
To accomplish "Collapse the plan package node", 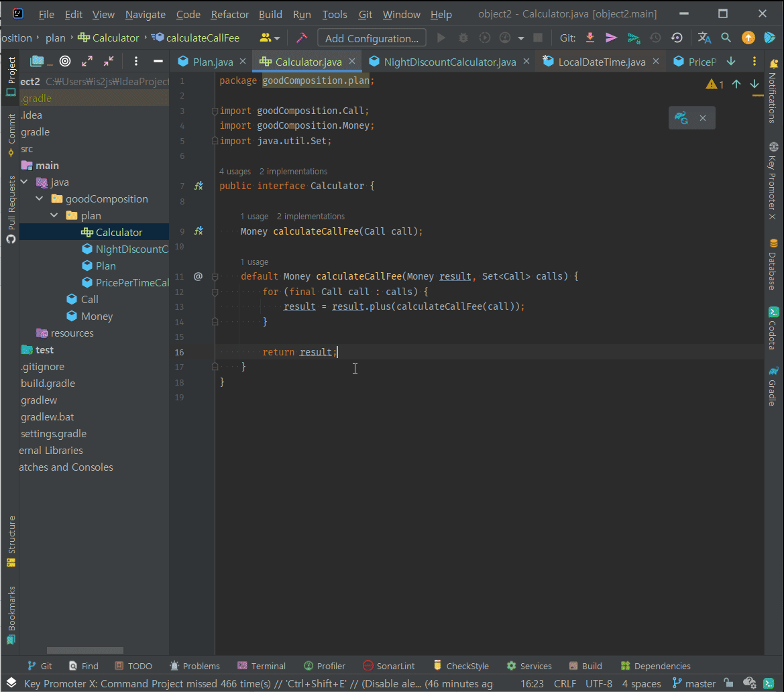I will 54,216.
